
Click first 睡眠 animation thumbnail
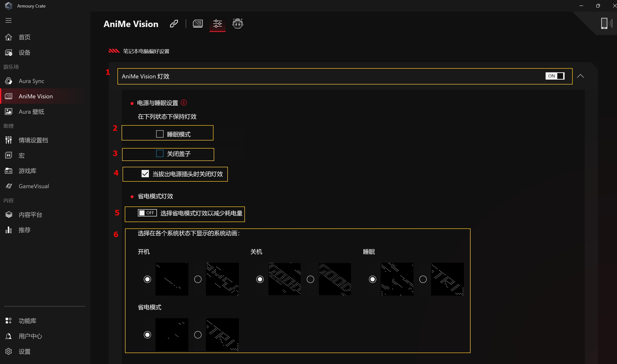click(397, 279)
